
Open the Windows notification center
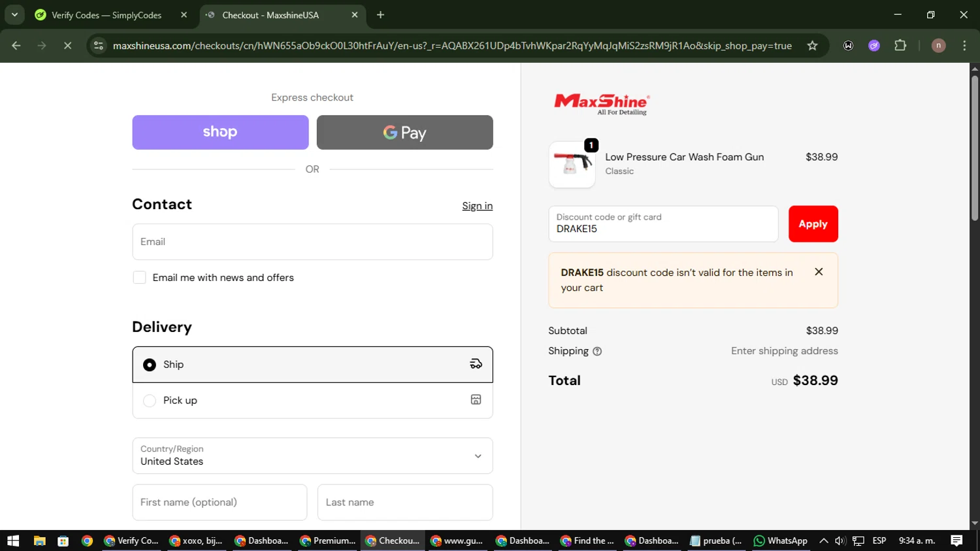click(x=956, y=541)
